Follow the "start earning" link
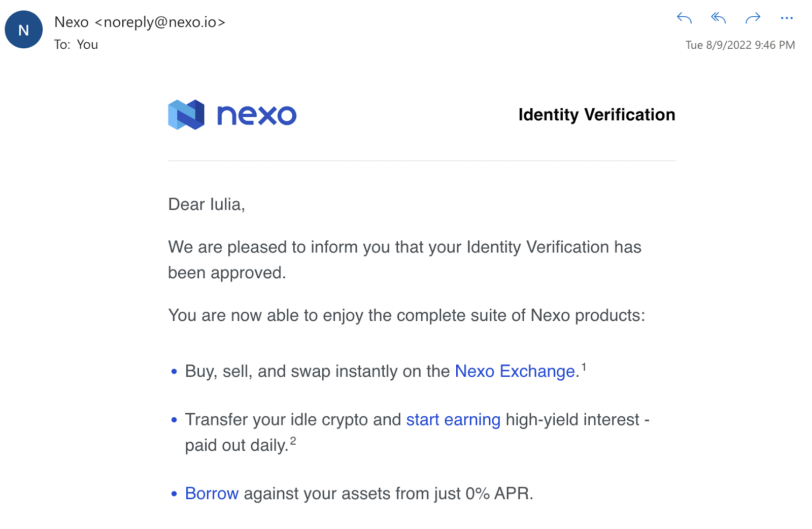The image size is (812, 529). pos(453,420)
